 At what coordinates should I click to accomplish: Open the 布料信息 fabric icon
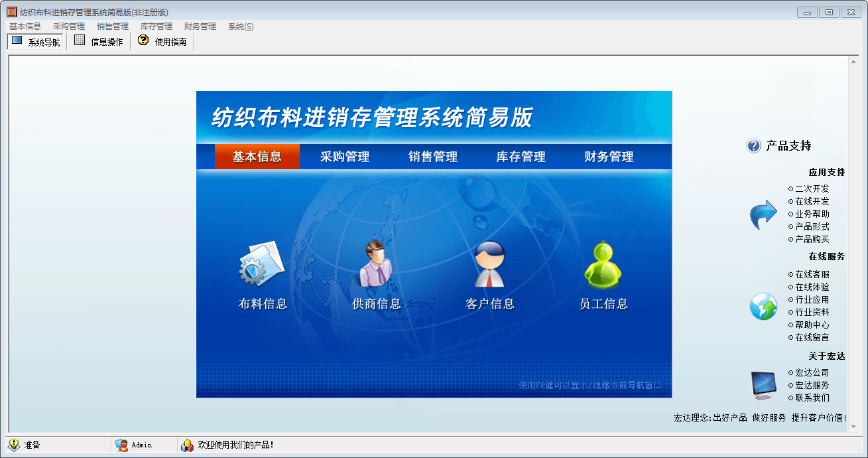(262, 264)
